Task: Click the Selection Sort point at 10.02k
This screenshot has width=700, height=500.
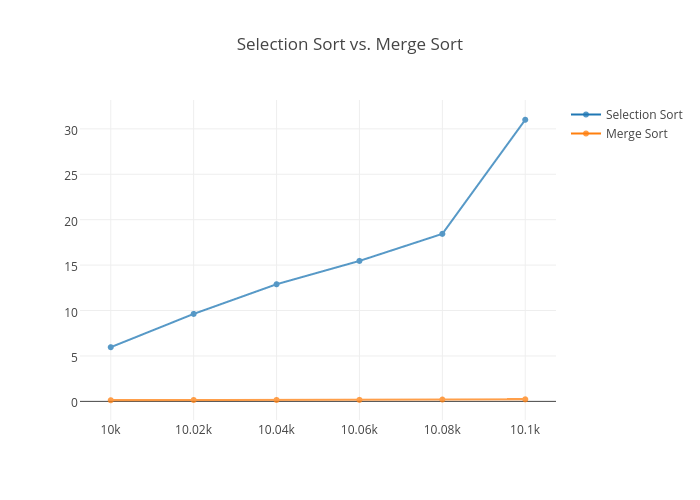Action: (x=194, y=314)
